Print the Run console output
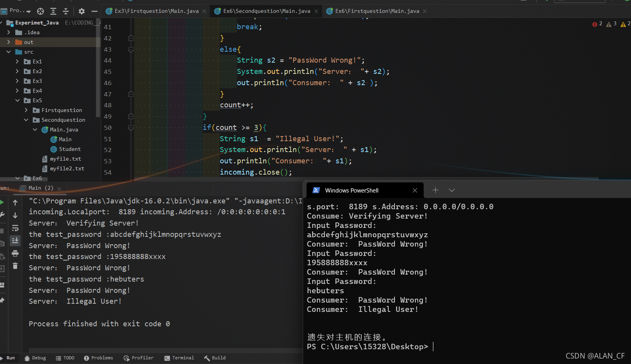The image size is (631, 364). [x=15, y=253]
